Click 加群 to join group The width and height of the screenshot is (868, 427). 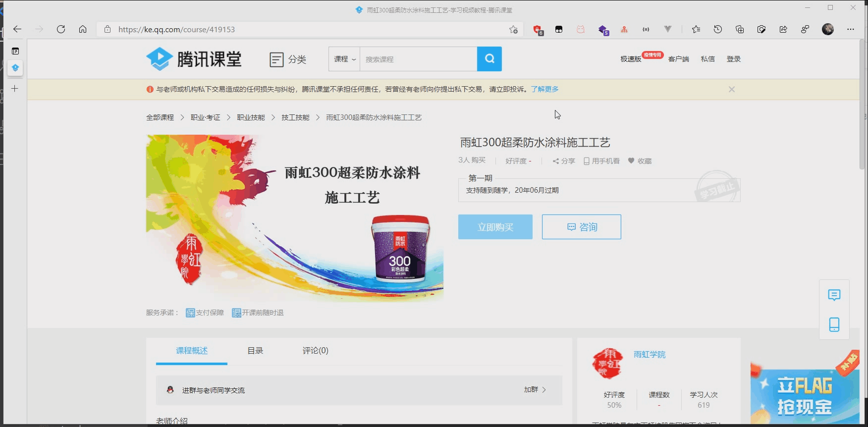(x=535, y=390)
